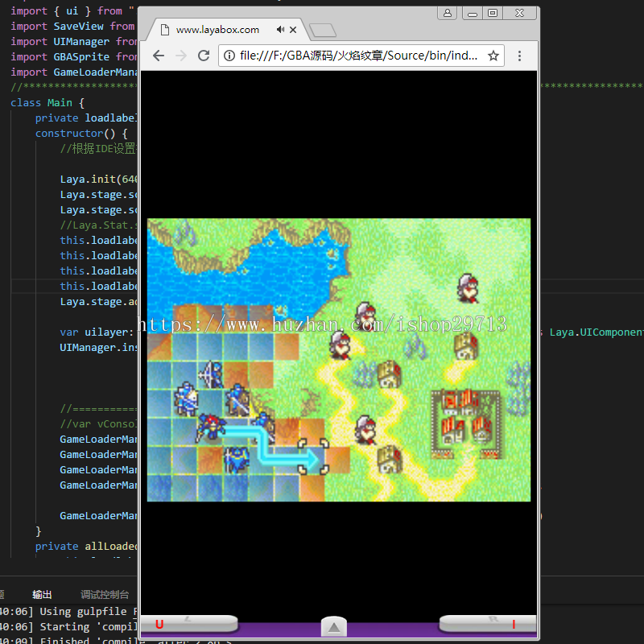Select the village house near castle top

(467, 346)
